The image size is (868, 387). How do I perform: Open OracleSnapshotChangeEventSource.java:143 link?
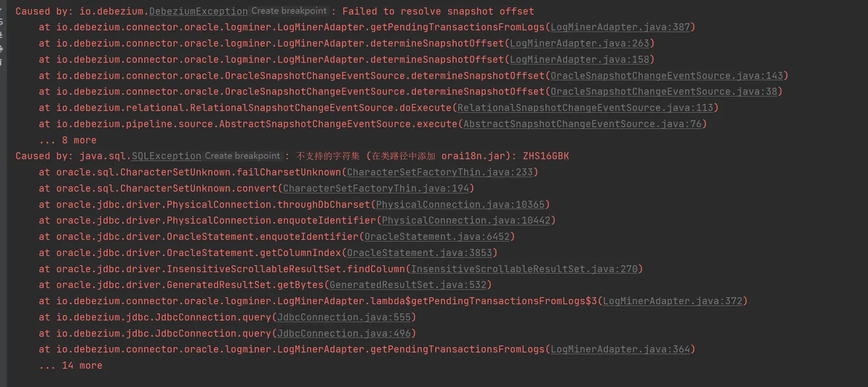coord(666,76)
